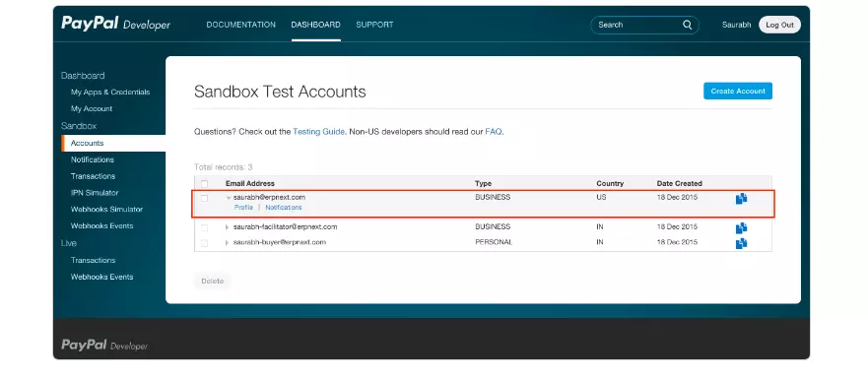Click the Total records: 3 text
Viewport: 868px width, 378px height.
click(223, 167)
